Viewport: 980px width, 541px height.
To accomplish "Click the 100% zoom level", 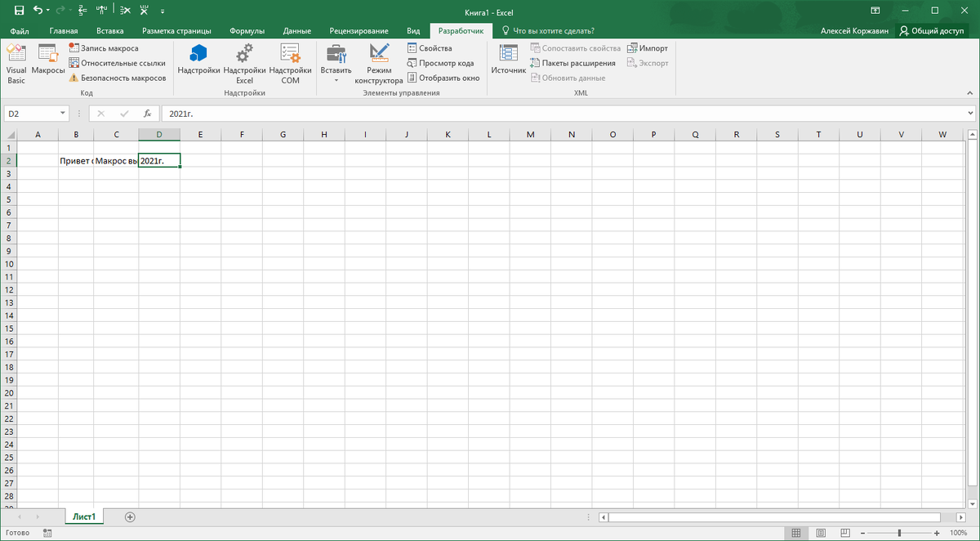I will [959, 533].
